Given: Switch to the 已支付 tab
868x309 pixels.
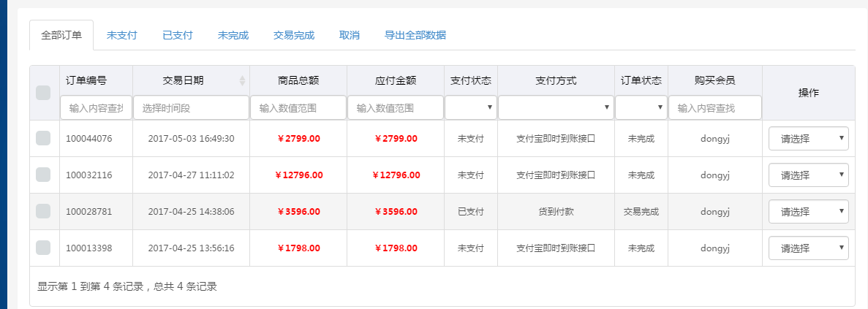Looking at the screenshot, I should pyautogui.click(x=178, y=35).
